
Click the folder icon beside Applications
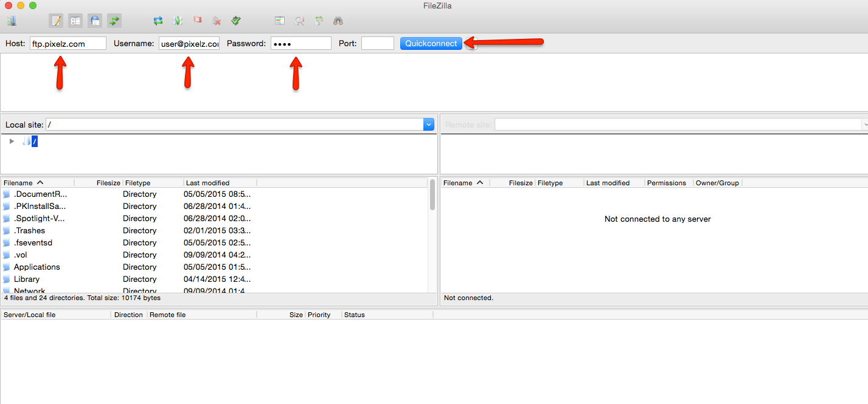click(7, 267)
